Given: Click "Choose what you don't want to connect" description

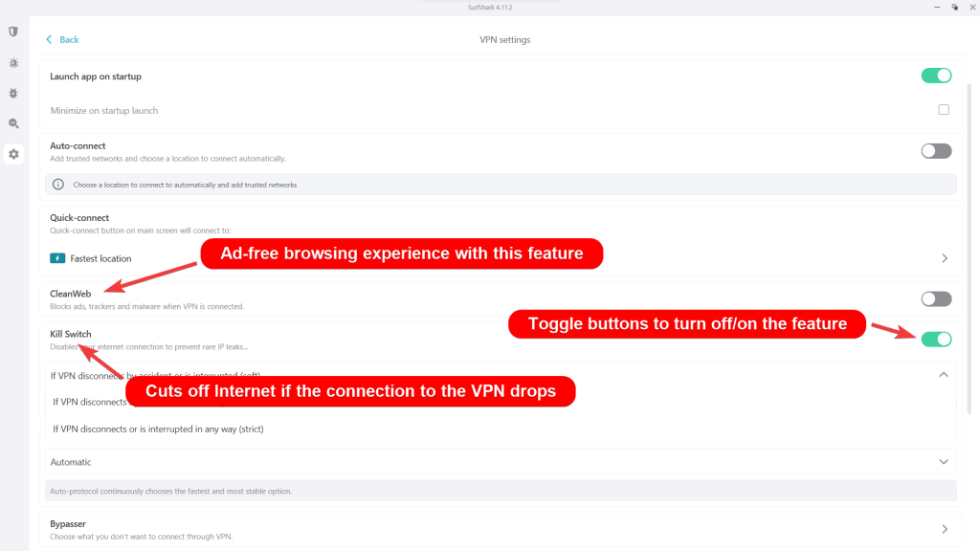Looking at the screenshot, I should pos(142,537).
